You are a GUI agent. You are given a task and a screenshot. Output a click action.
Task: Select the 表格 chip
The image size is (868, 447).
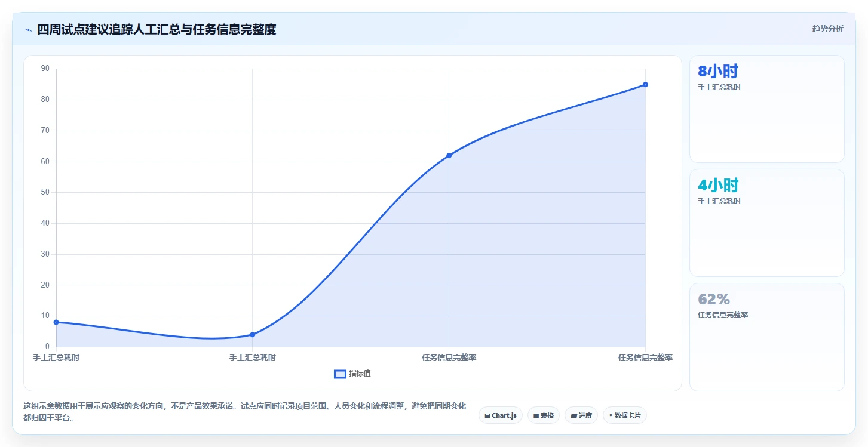pyautogui.click(x=544, y=415)
